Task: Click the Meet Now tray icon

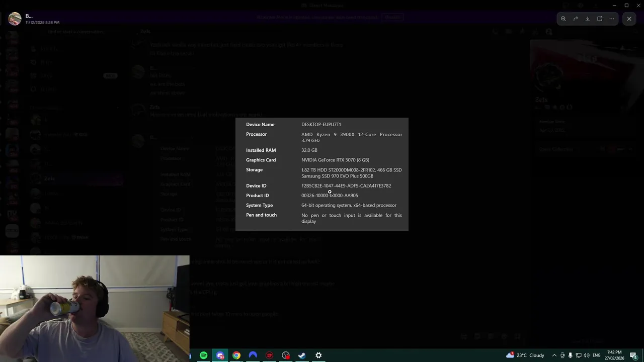Action: tap(562, 355)
